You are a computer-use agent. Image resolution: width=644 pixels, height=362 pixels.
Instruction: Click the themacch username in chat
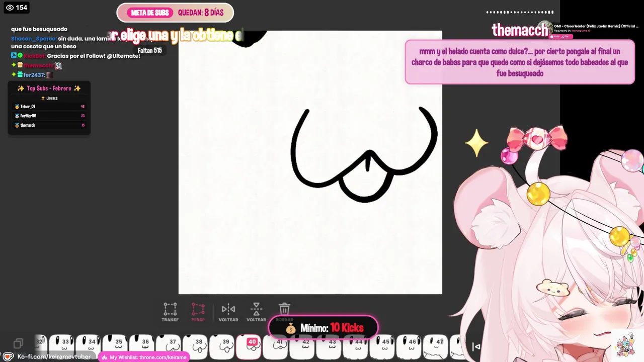(38, 65)
